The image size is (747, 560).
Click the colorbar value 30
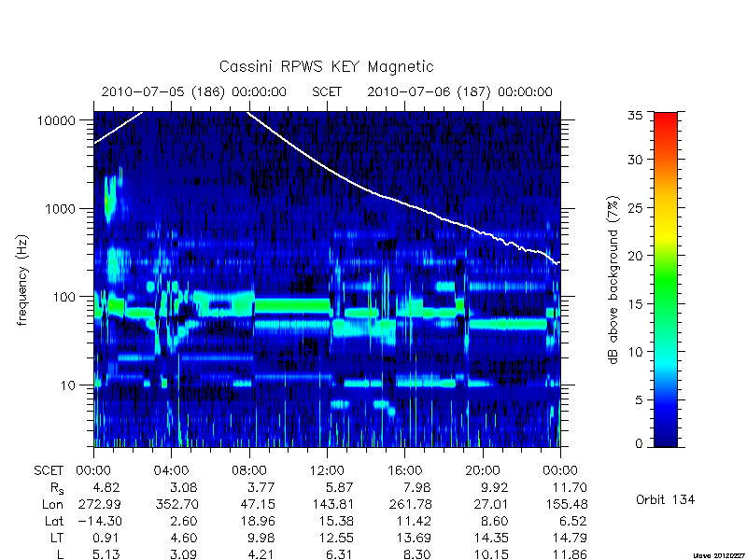pyautogui.click(x=635, y=160)
